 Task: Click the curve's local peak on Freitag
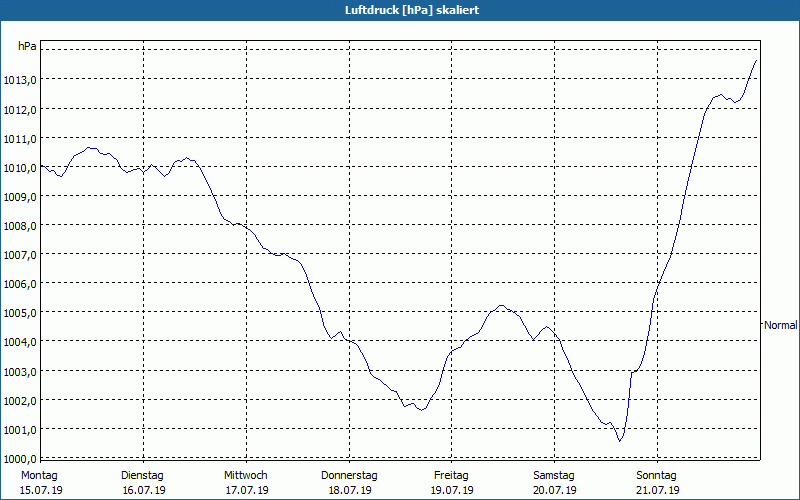click(501, 305)
